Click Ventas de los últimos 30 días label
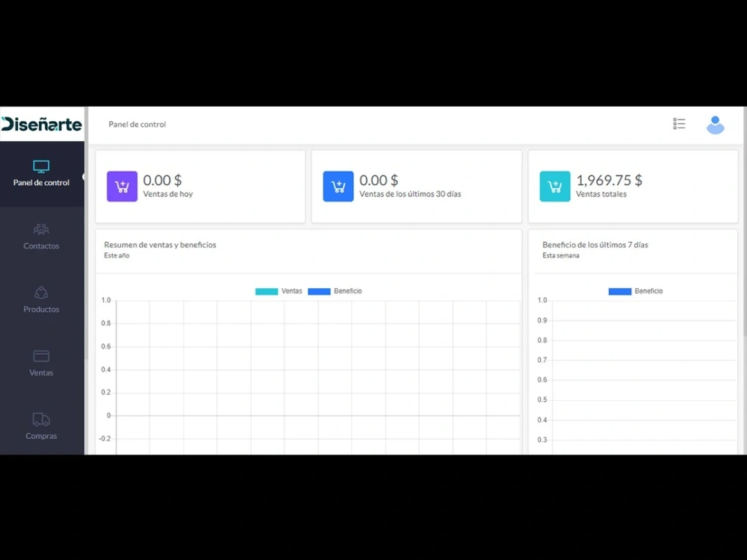Image resolution: width=747 pixels, height=560 pixels. coord(410,194)
